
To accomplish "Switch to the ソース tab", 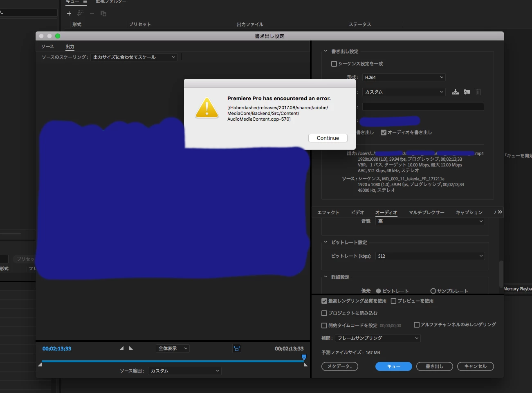I will 47,47.
